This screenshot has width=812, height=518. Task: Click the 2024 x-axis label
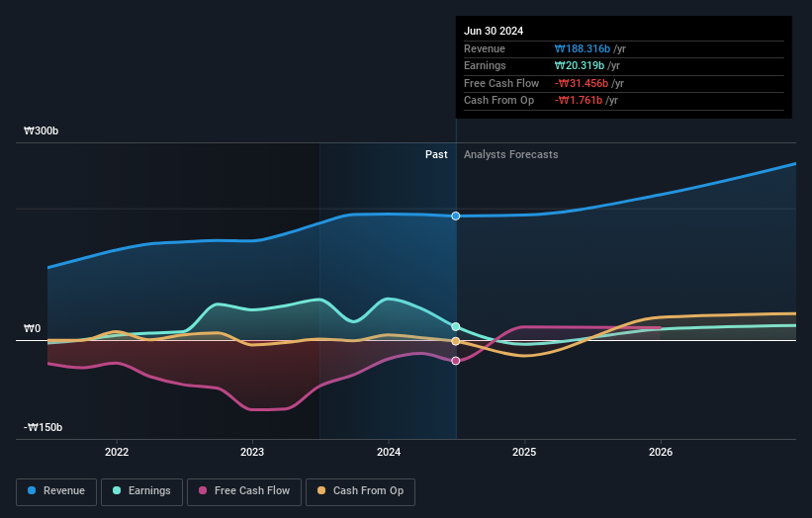(389, 452)
